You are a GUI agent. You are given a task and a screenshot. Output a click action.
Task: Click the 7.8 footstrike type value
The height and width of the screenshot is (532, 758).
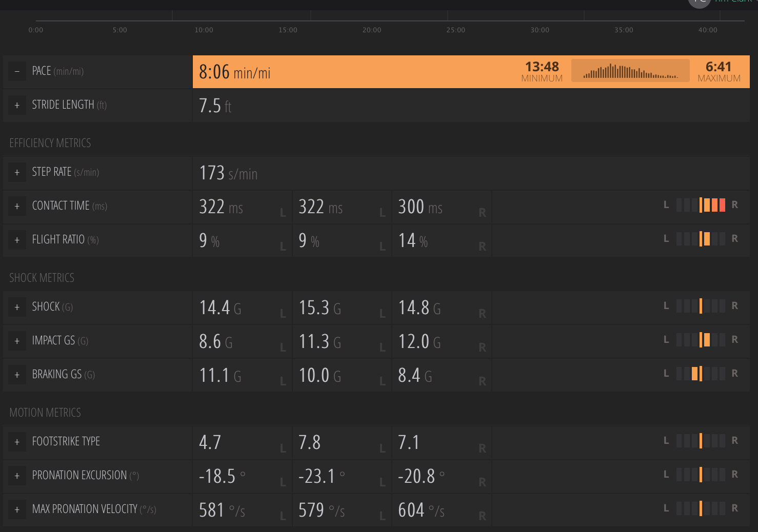(310, 443)
